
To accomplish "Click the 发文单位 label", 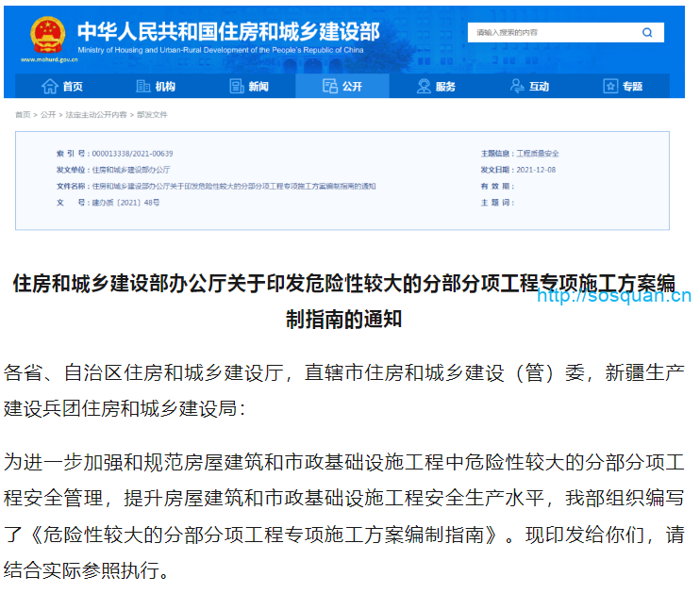I will (x=71, y=170).
